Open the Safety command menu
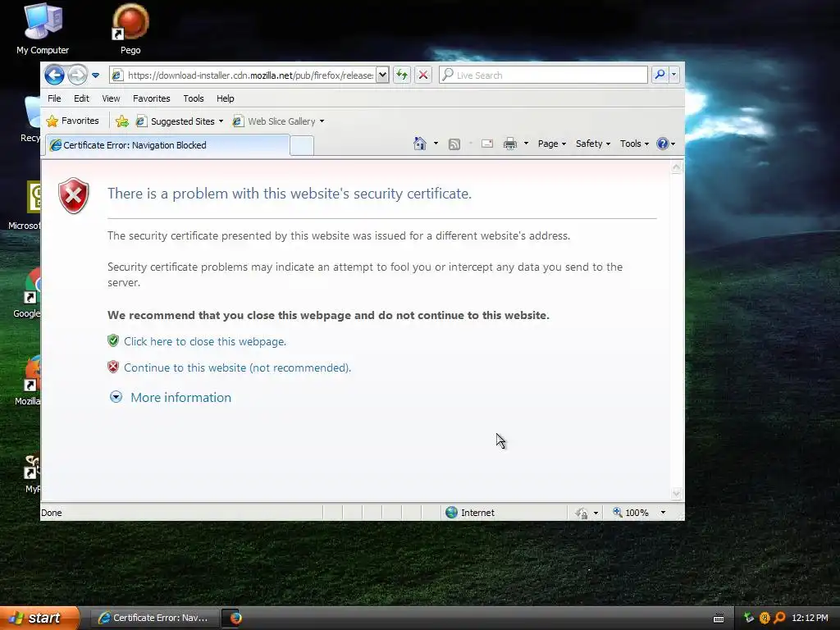Image resolution: width=840 pixels, height=630 pixels. pos(593,144)
